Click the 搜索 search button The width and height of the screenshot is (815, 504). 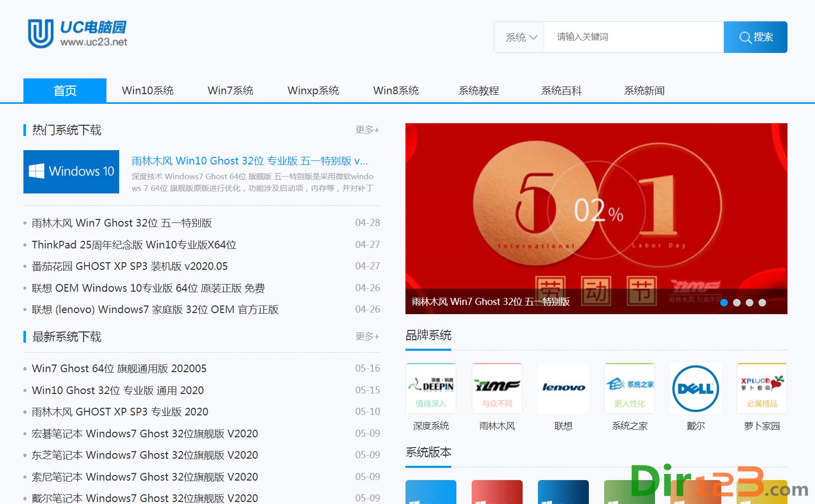(x=755, y=37)
